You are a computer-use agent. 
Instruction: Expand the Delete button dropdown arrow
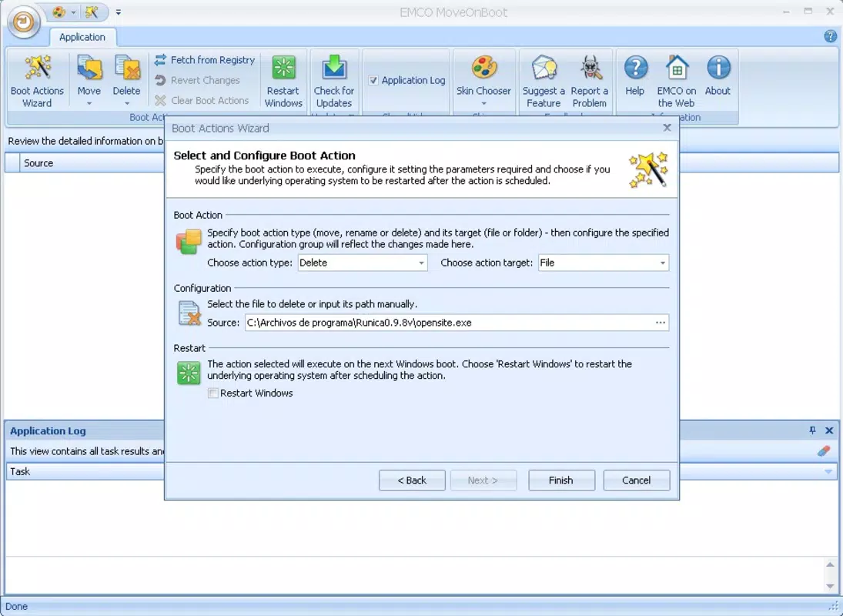click(x=127, y=103)
